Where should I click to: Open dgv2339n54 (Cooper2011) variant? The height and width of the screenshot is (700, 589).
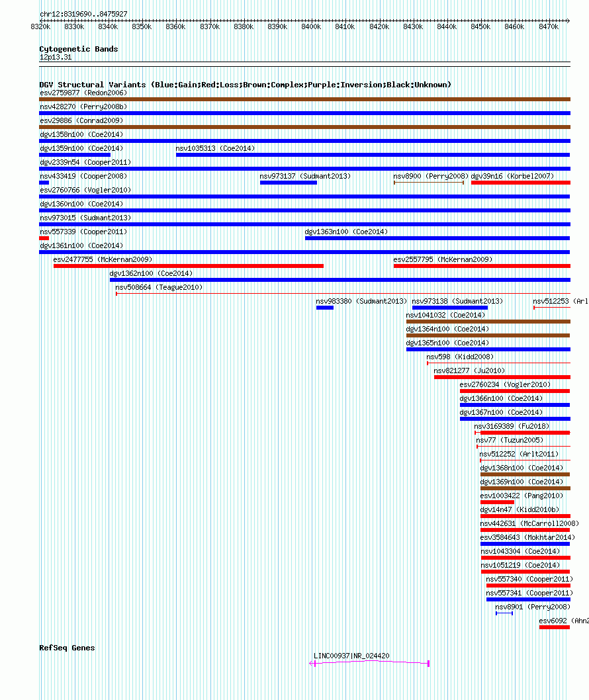[x=85, y=162]
